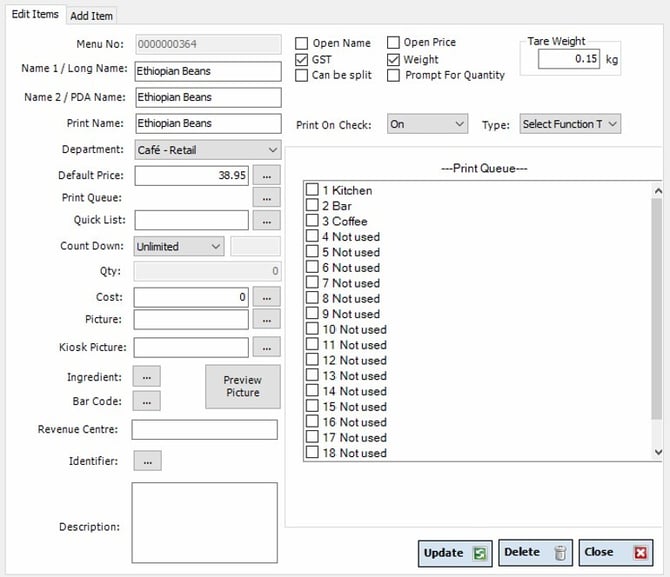This screenshot has height=577, width=670.
Task: Select the Edit Items tab
Action: pyautogui.click(x=35, y=14)
